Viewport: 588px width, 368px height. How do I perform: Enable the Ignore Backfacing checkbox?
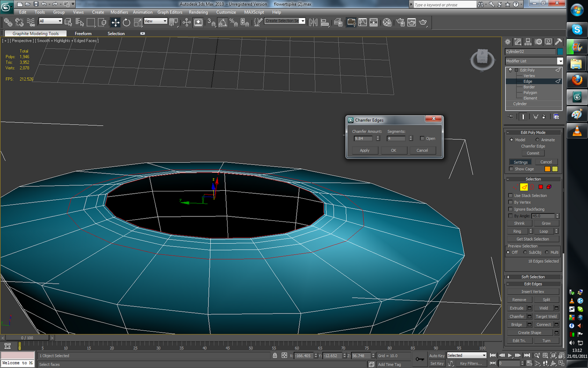click(x=510, y=209)
